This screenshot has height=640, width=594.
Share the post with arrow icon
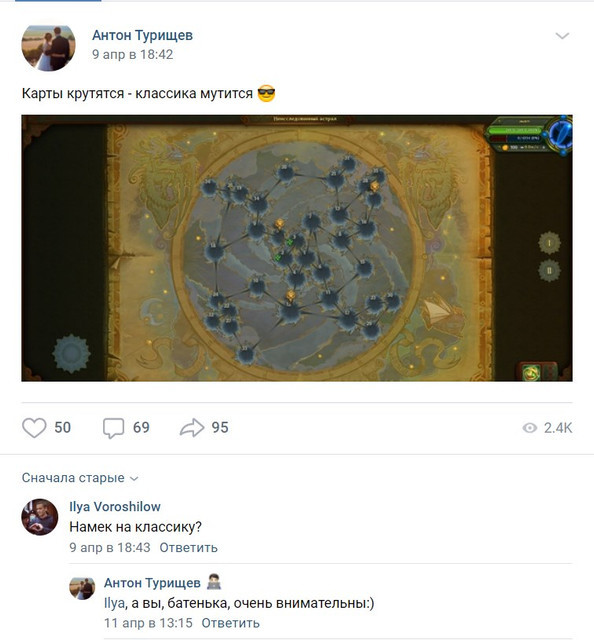coord(191,427)
